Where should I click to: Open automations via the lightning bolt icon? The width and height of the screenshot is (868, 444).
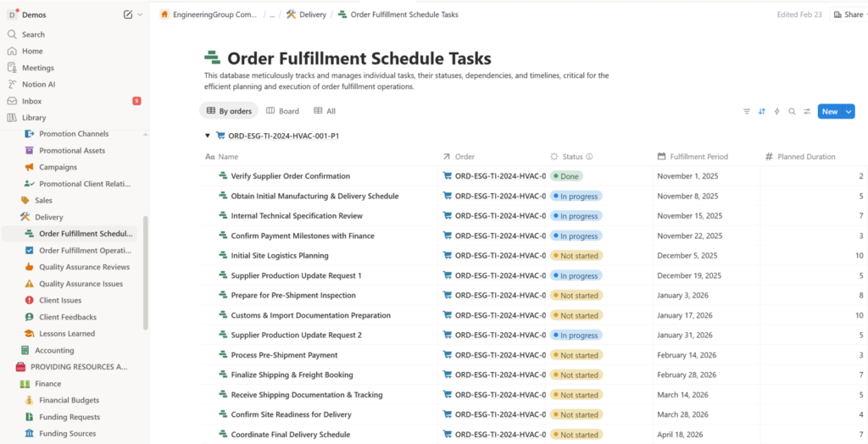[777, 111]
